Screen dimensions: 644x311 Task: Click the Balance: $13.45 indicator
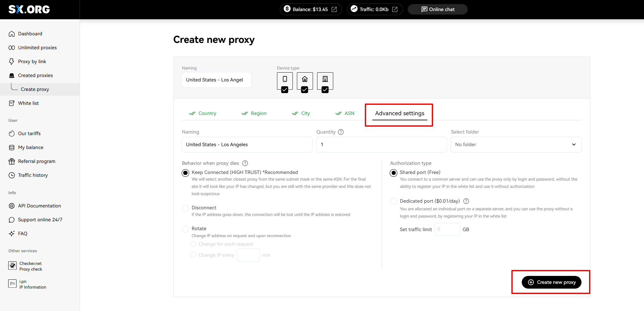311,9
